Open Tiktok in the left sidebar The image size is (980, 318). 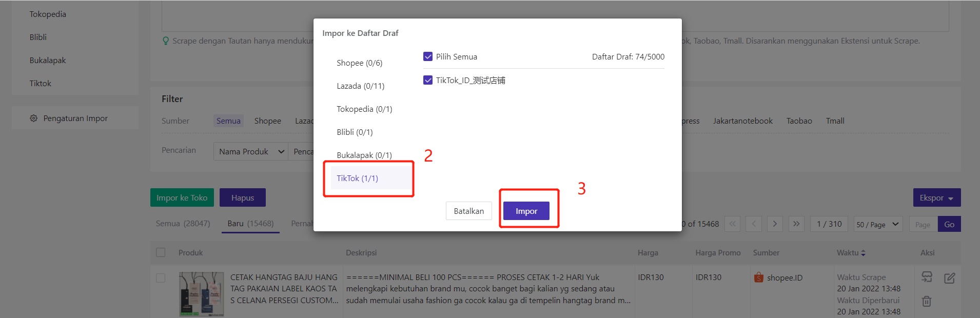click(41, 83)
